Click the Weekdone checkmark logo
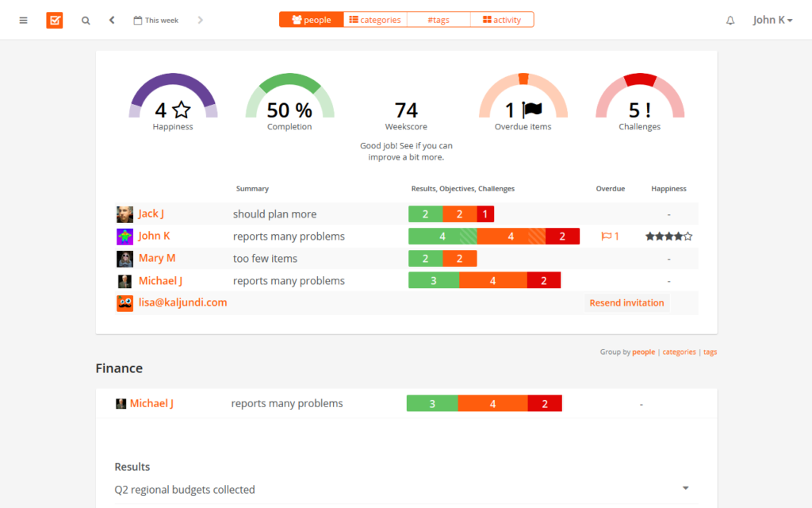 point(54,19)
